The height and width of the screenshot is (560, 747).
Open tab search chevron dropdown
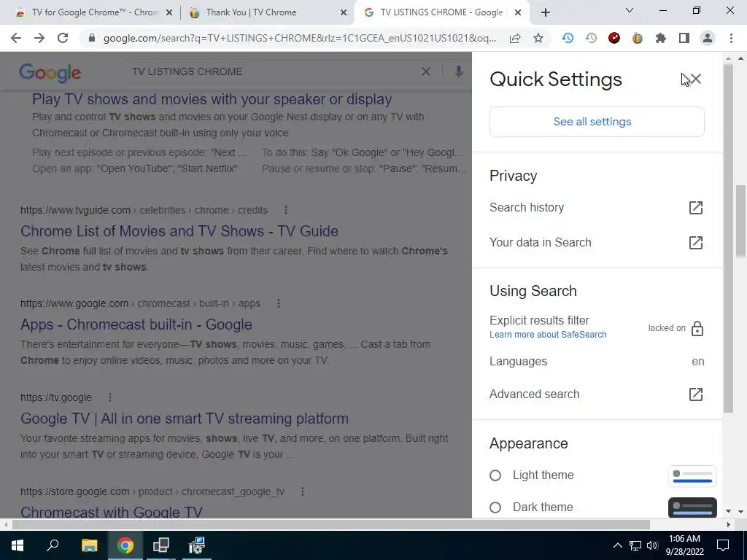630,10
